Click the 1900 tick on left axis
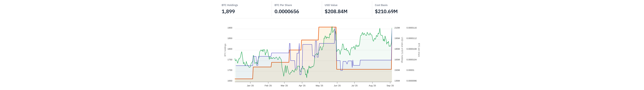 [x=230, y=28]
